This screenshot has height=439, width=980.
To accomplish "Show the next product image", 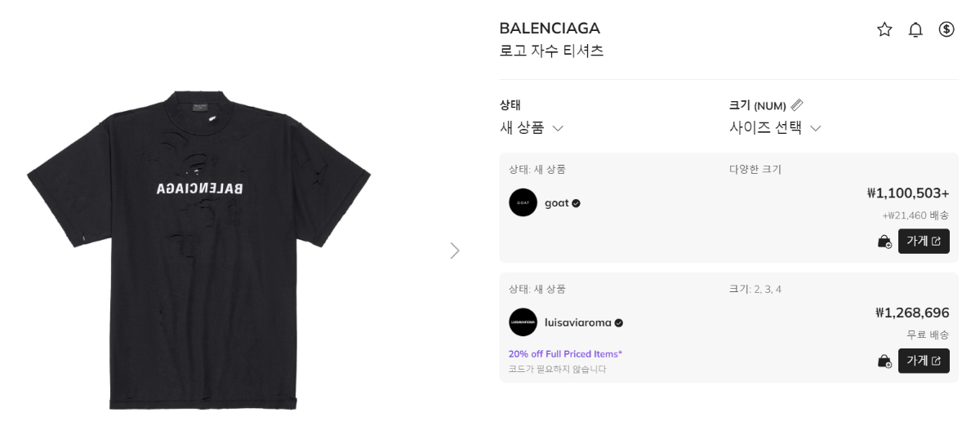I will [x=455, y=251].
